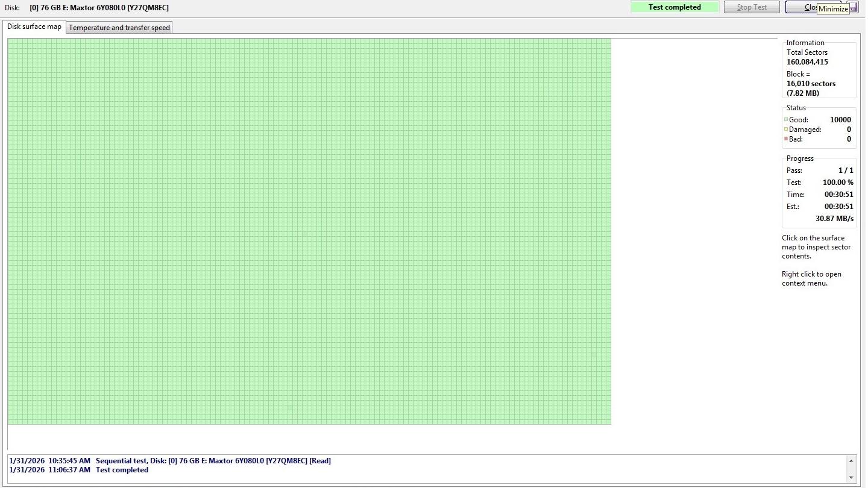The width and height of the screenshot is (868, 488).
Task: Click the green Good status legend square
Action: point(786,120)
